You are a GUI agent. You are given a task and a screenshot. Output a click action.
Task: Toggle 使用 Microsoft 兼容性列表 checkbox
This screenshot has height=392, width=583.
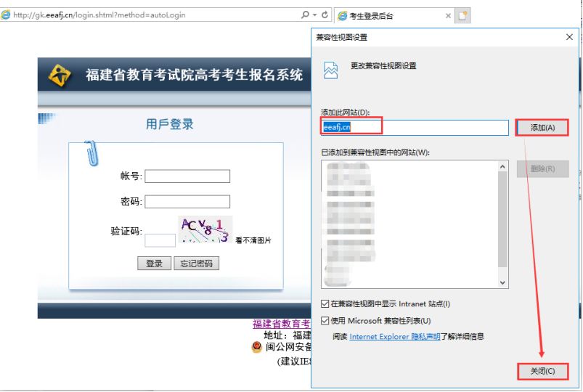(x=325, y=321)
